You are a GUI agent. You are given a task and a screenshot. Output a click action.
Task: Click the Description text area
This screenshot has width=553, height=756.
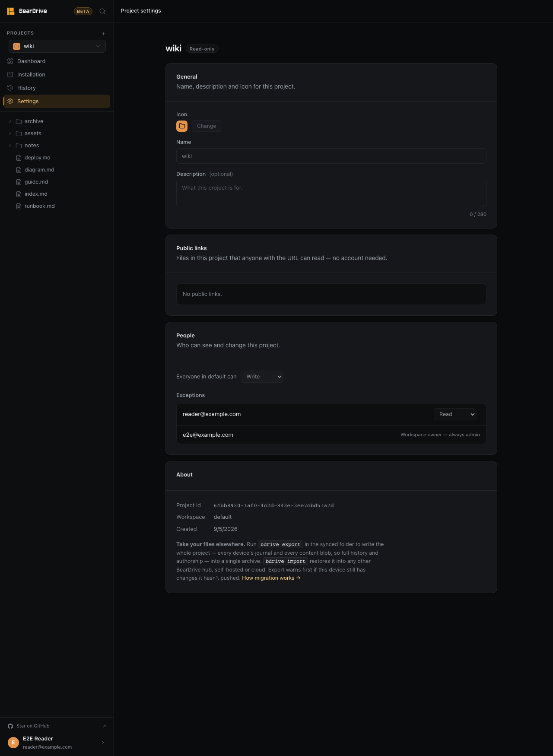331,194
